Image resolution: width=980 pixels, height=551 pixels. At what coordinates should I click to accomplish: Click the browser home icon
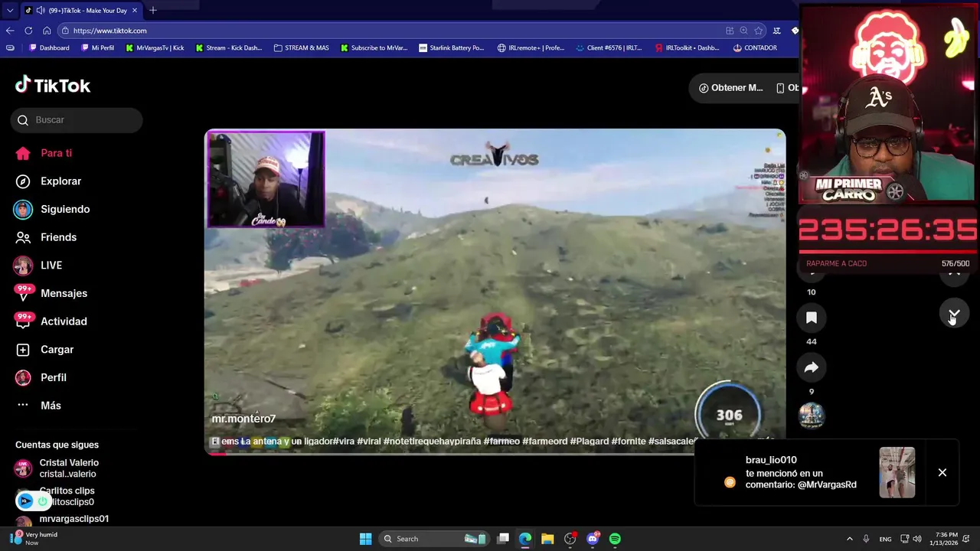tap(47, 31)
